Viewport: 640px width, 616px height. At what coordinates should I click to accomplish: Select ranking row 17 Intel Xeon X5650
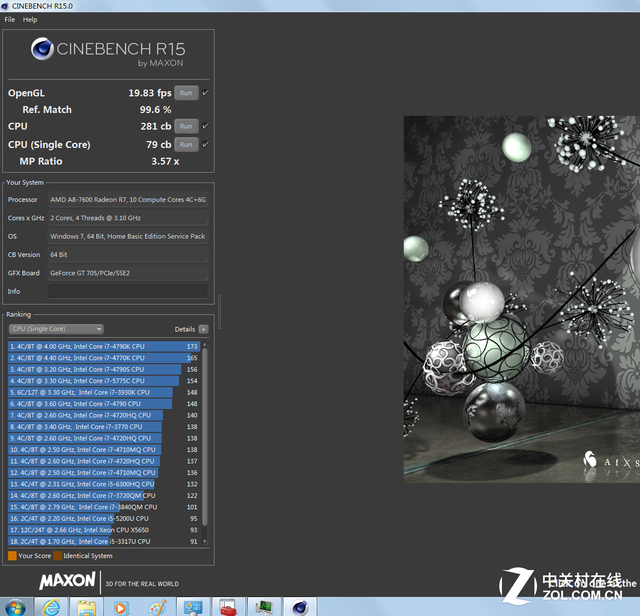coord(104,530)
